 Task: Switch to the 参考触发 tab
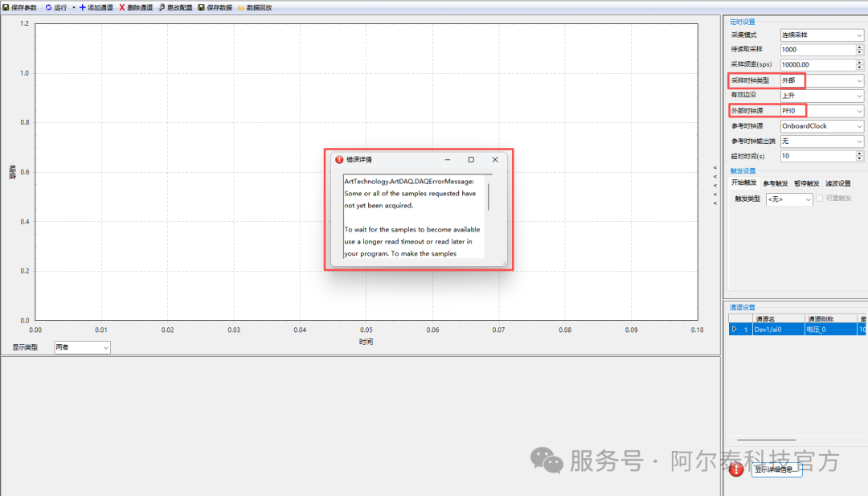coord(776,183)
